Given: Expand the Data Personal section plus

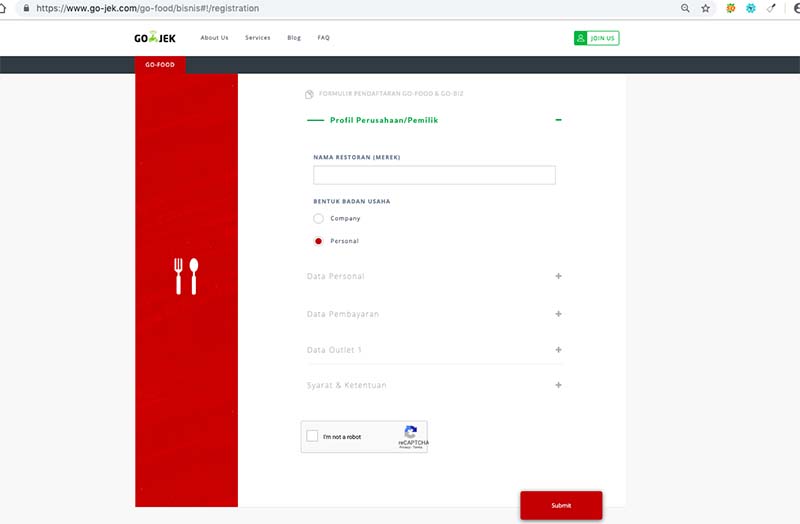Looking at the screenshot, I should [x=559, y=276].
